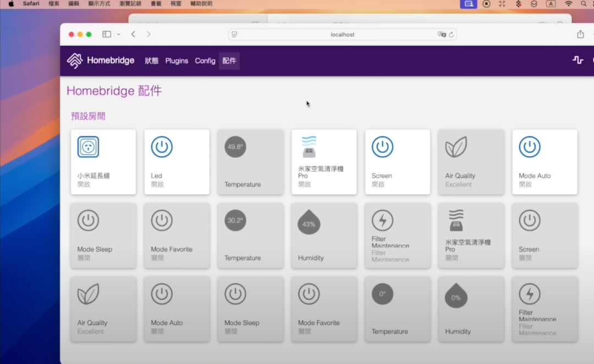Click the screen recording status icon
This screenshot has height=364, width=594.
(x=486, y=4)
